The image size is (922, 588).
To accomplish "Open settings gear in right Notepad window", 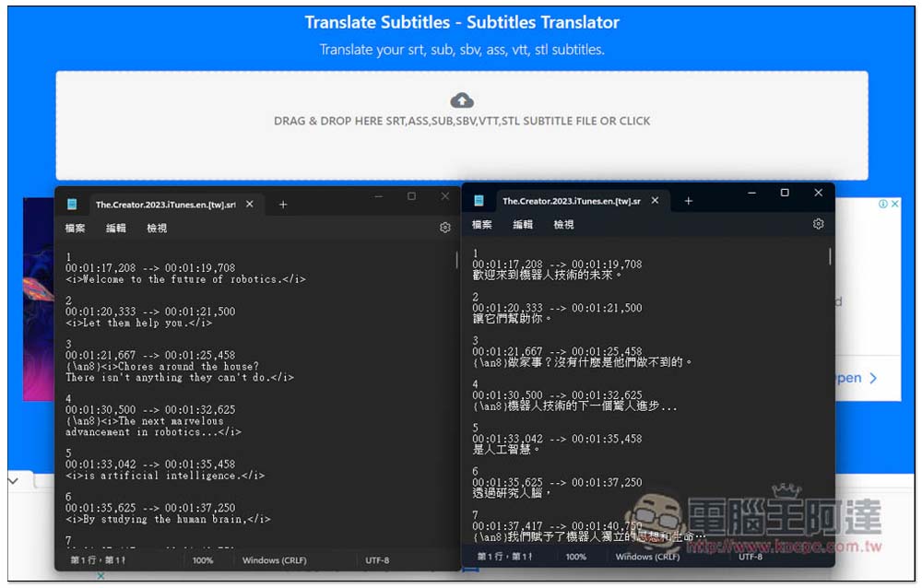I will click(818, 224).
